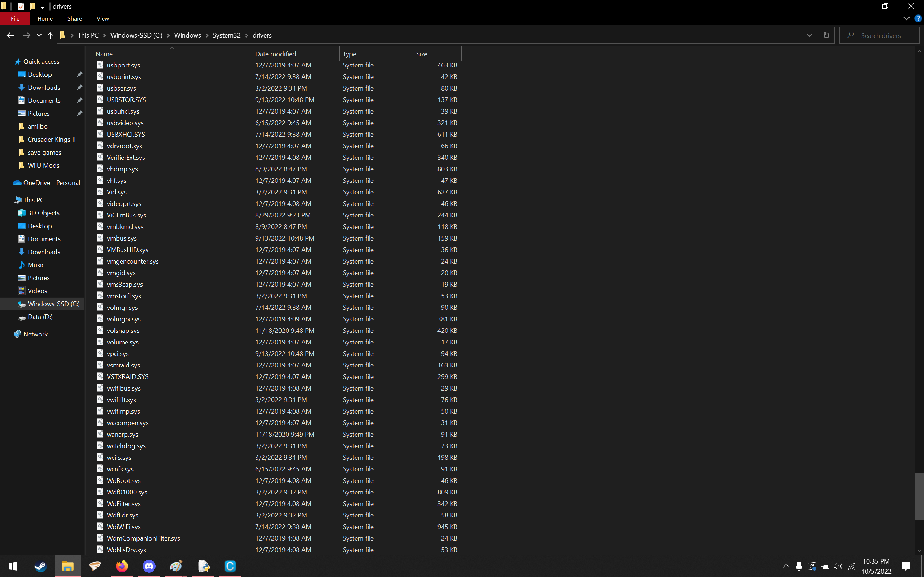
Task: Click the vertical scrollbar thumb
Action: 919,496
